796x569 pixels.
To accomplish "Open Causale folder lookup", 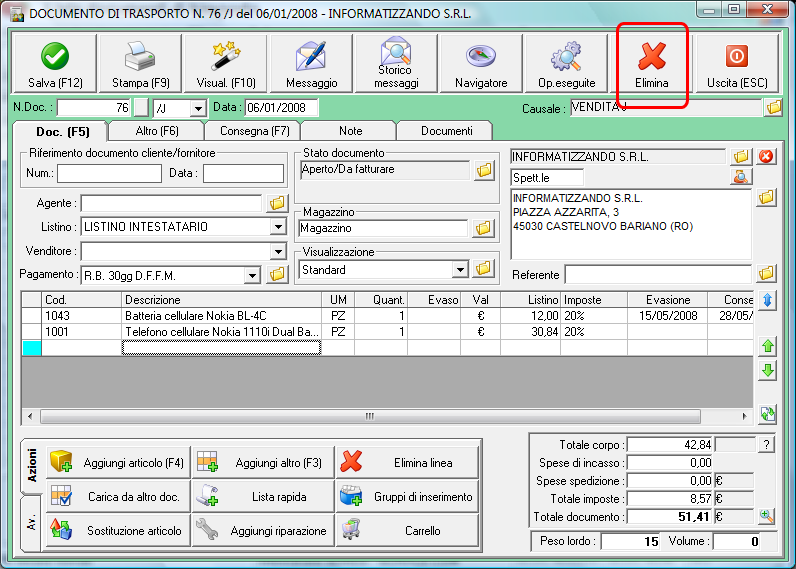I will tap(774, 108).
